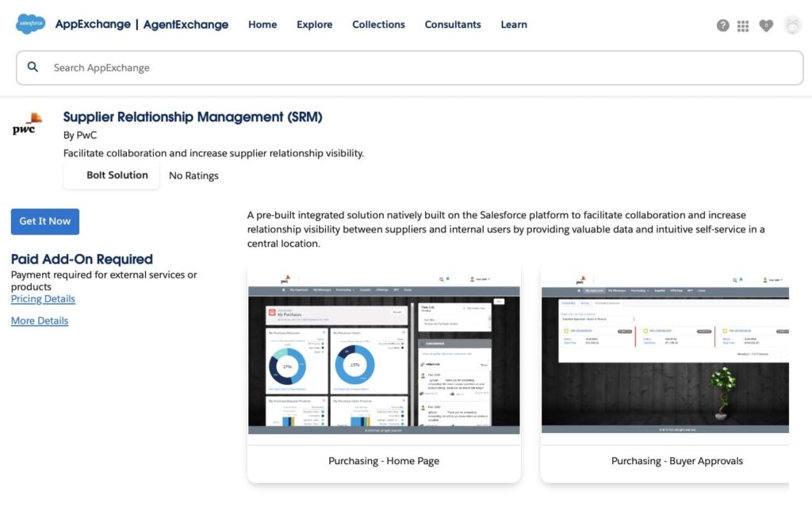
Task: Open the app launcher grid icon
Action: click(743, 25)
